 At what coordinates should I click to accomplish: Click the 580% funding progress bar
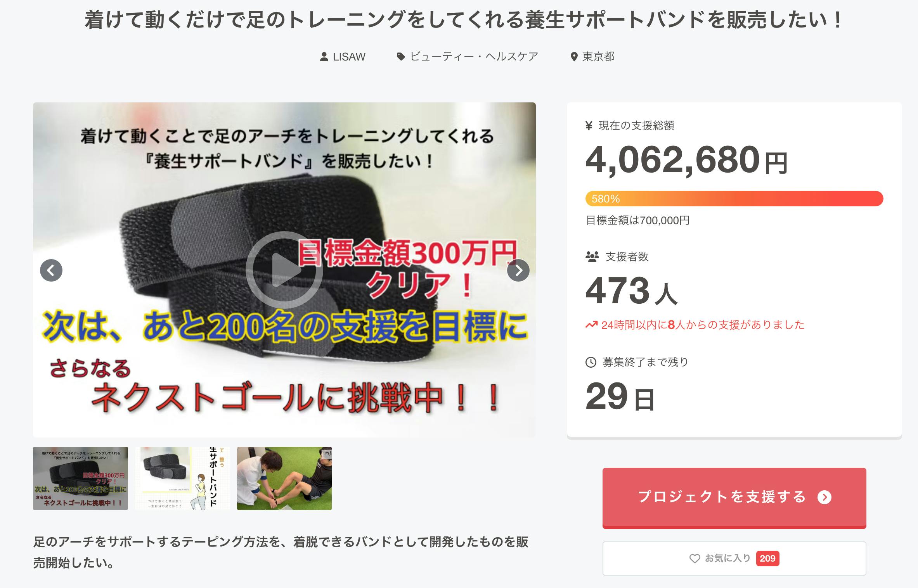(734, 199)
